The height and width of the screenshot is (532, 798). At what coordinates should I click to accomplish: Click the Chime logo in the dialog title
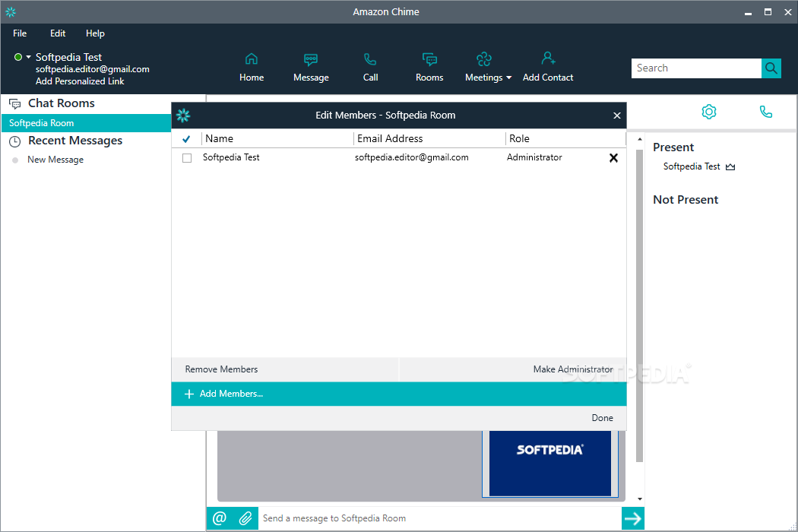tap(183, 116)
